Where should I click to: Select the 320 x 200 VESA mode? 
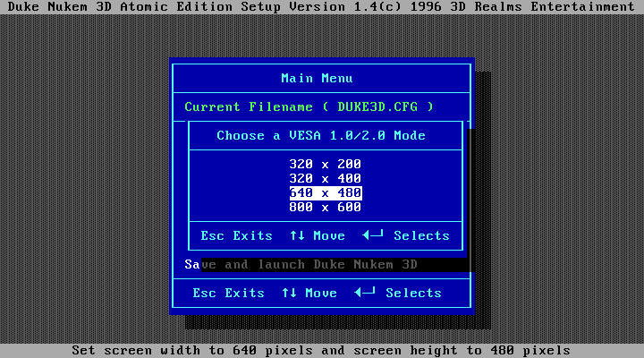coord(326,164)
